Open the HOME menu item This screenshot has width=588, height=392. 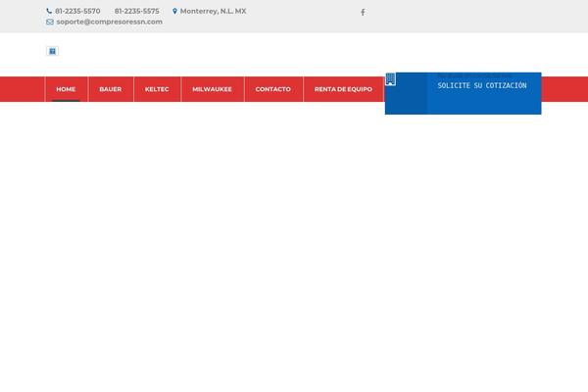click(x=66, y=89)
